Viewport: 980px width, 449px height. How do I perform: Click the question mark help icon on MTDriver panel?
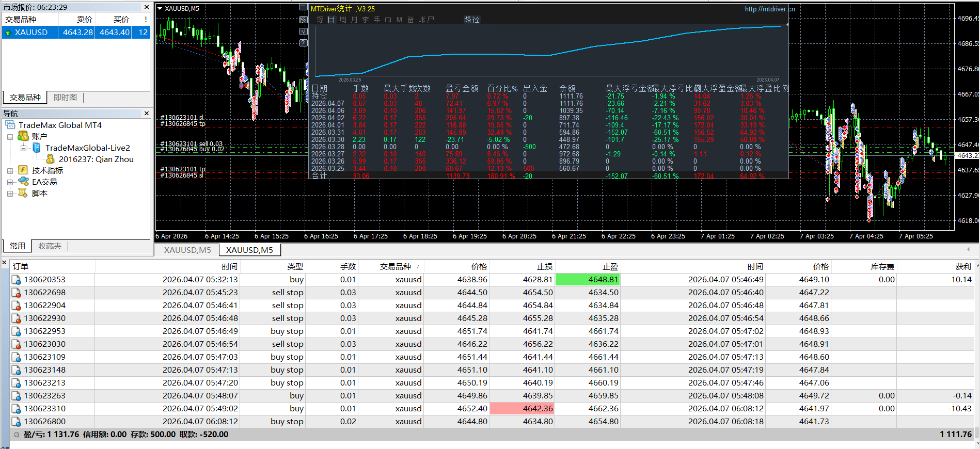304,43
